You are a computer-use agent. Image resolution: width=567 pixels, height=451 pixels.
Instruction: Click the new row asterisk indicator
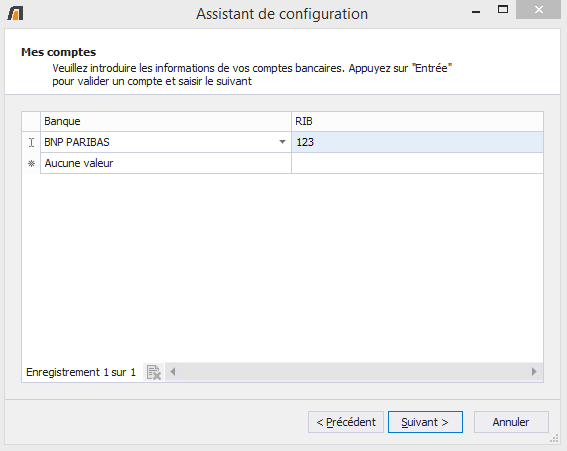pos(31,163)
